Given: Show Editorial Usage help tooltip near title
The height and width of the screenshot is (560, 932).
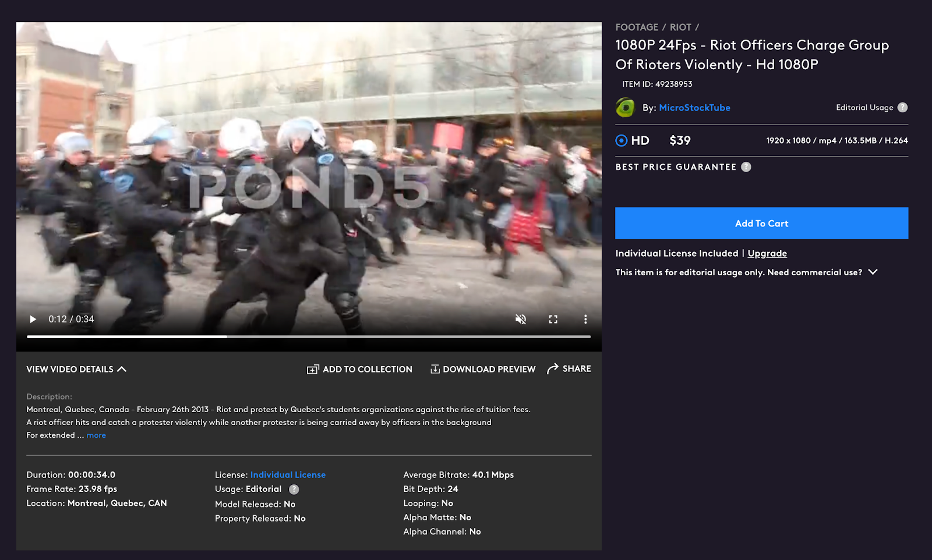Looking at the screenshot, I should point(902,107).
